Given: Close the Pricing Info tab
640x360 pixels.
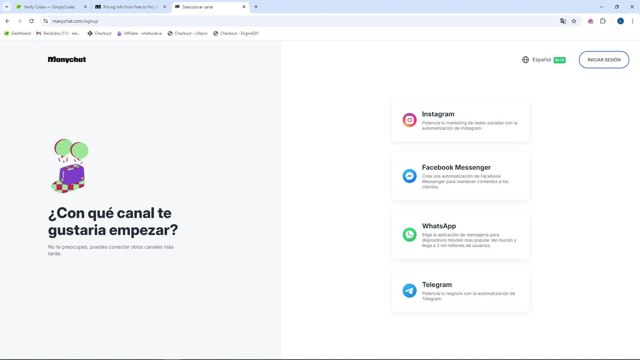Looking at the screenshot, I should coord(164,7).
